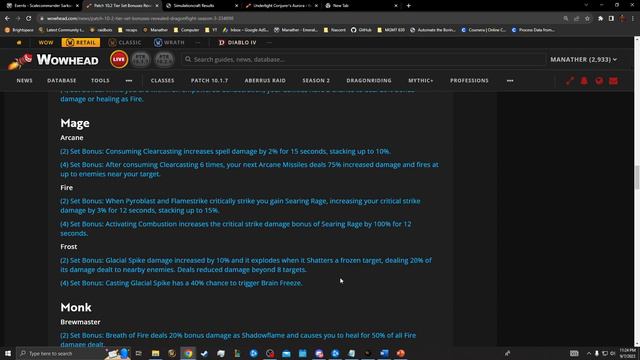Open the DRAGONRIDING menu
640x360 pixels.
click(369, 80)
